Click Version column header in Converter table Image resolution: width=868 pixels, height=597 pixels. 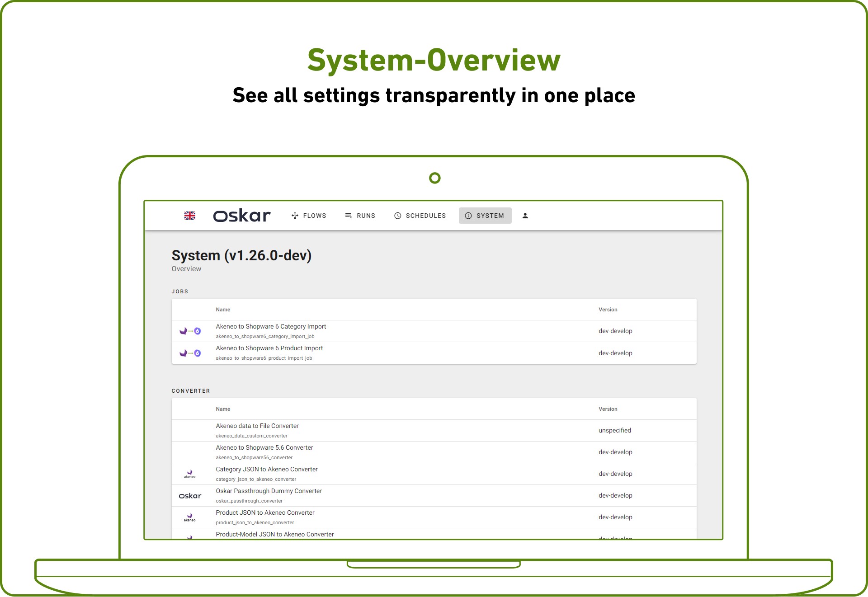click(608, 409)
